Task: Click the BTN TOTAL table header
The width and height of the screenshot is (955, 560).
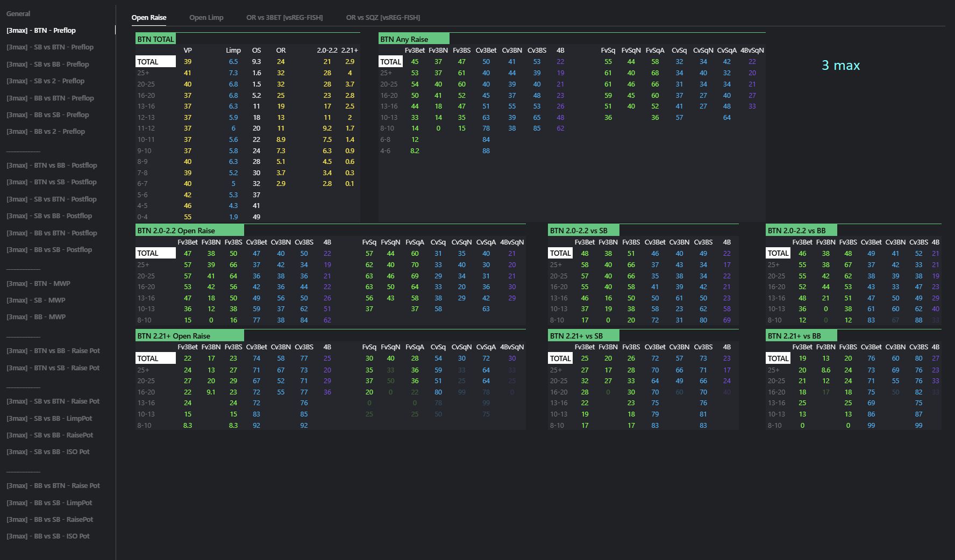Action: pyautogui.click(x=155, y=39)
